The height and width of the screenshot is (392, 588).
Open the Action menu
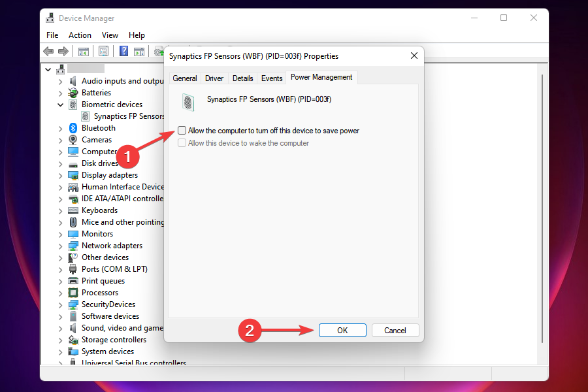pos(80,35)
